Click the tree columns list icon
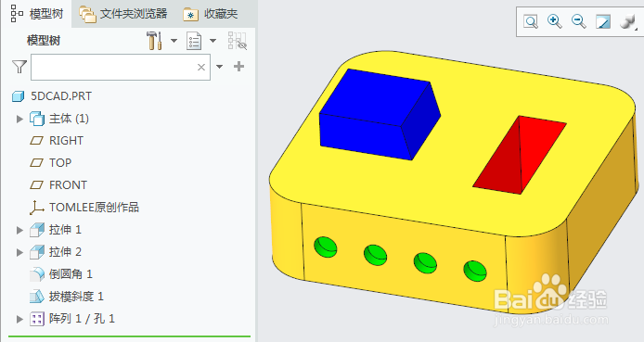 (x=194, y=41)
